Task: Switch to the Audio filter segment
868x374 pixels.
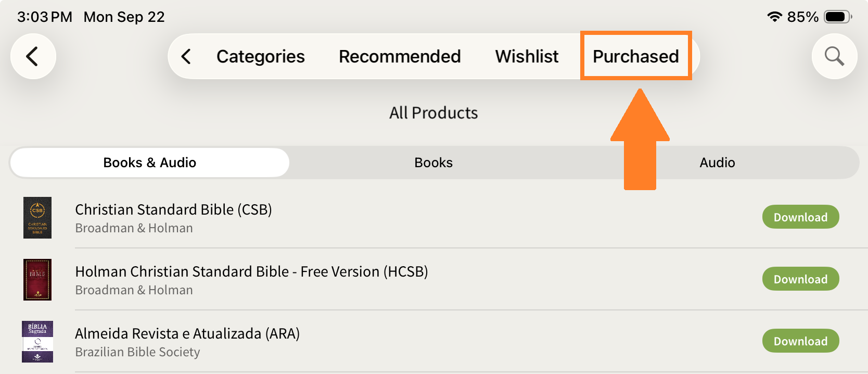Action: click(x=717, y=163)
